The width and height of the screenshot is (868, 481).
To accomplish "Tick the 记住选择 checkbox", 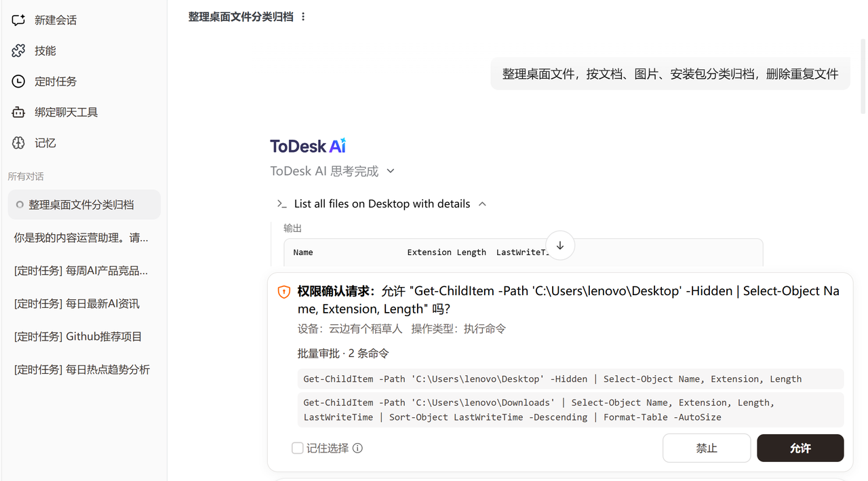I will (297, 448).
